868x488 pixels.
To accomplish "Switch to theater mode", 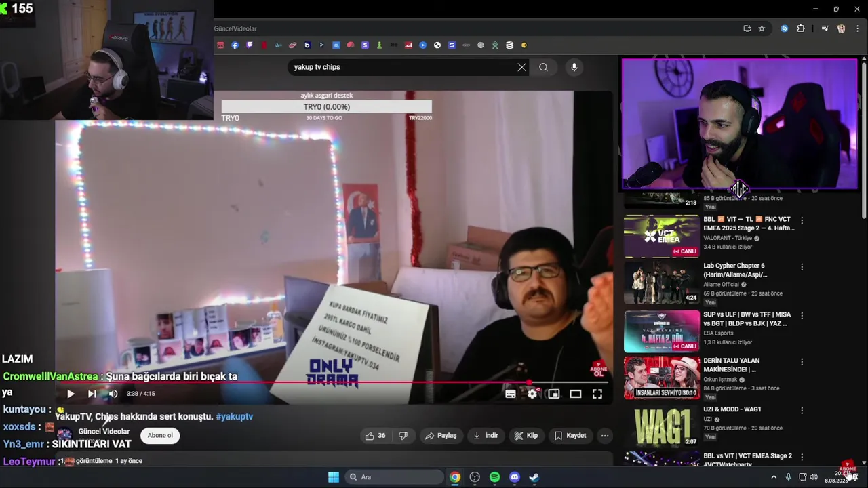I will 575,394.
